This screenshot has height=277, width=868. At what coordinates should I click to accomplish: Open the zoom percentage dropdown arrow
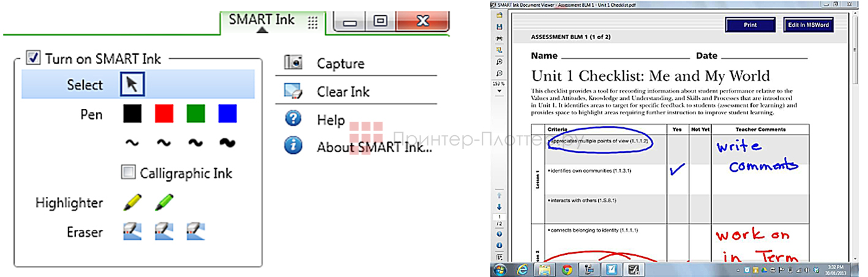click(499, 90)
